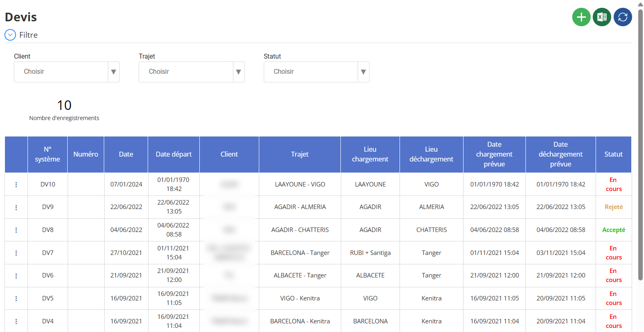Select the DV4 system number cell
Image resolution: width=644 pixels, height=332 pixels.
click(x=48, y=321)
